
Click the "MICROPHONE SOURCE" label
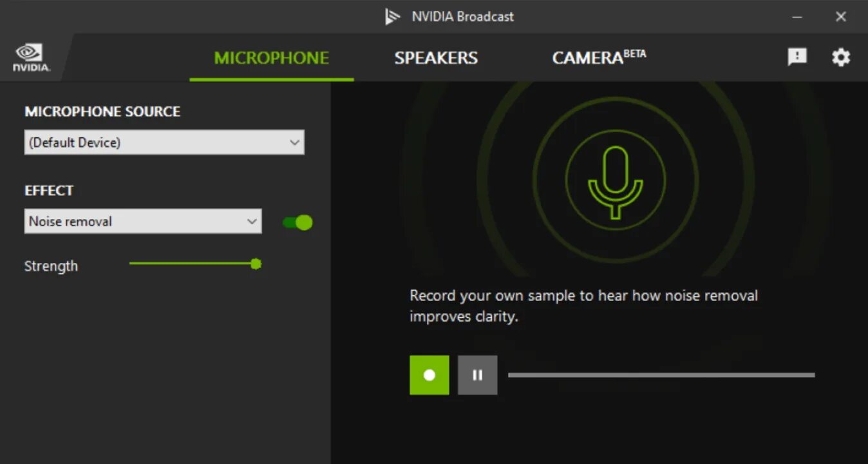tap(102, 111)
